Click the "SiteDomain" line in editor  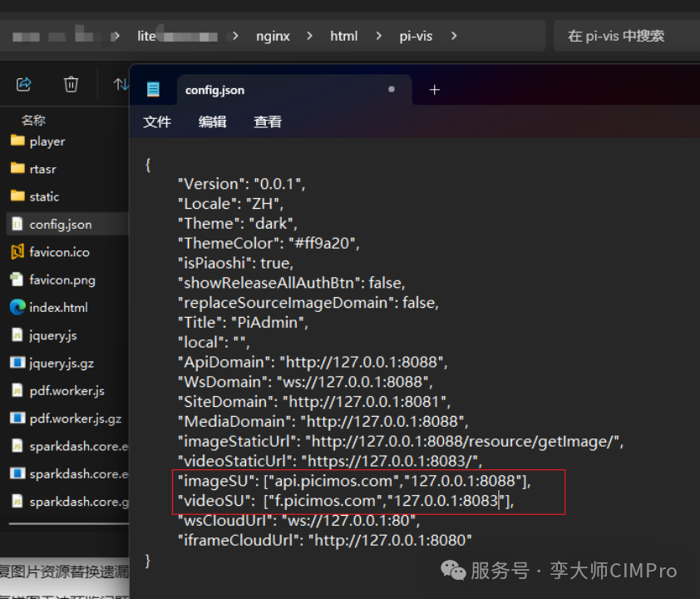click(x=314, y=402)
